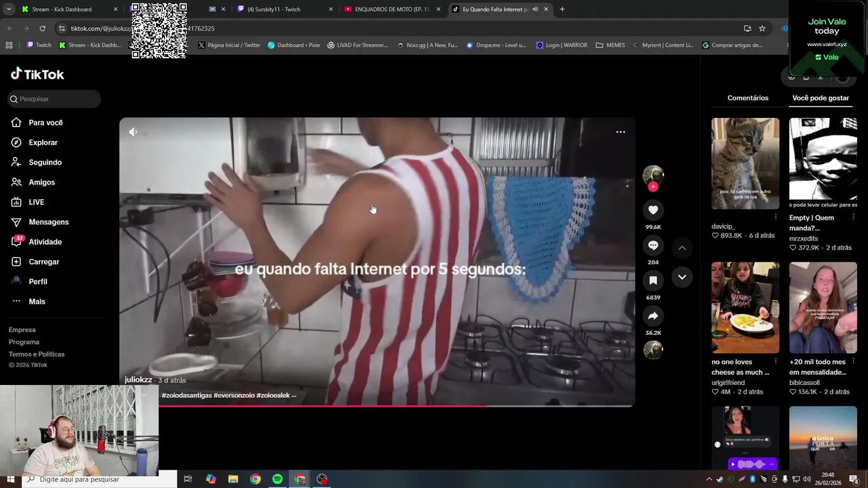The image size is (868, 488).
Task: Open options dots beside no one loves cheese video
Action: click(776, 361)
